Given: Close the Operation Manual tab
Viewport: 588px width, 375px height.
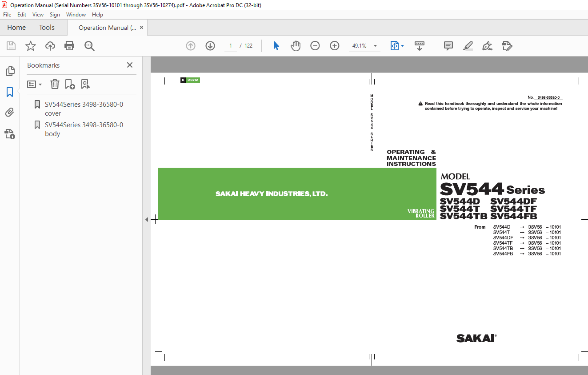Looking at the screenshot, I should [x=141, y=28].
